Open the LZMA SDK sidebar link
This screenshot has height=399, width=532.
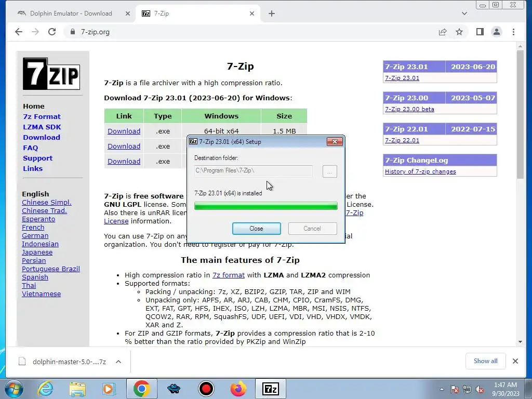tap(42, 127)
